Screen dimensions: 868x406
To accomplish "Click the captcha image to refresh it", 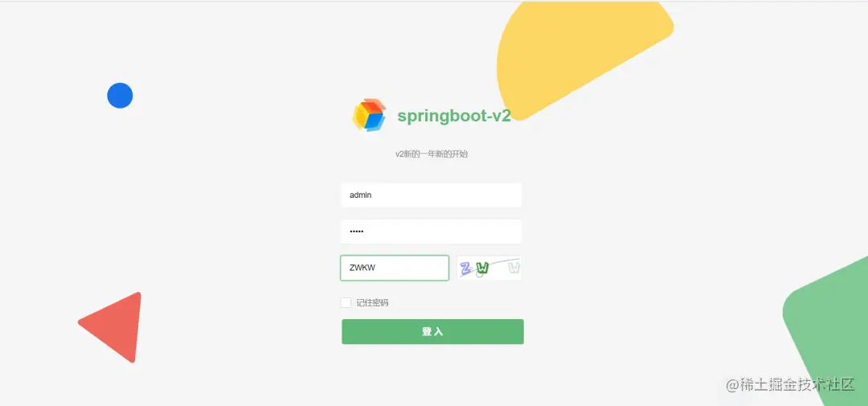I will [489, 268].
